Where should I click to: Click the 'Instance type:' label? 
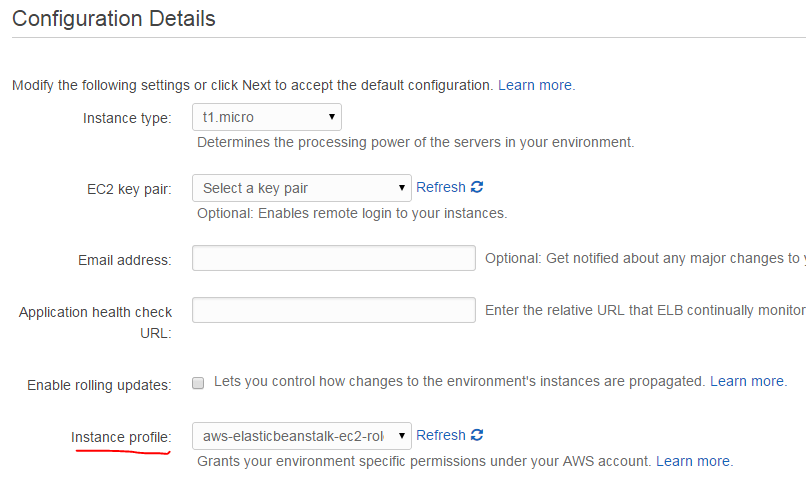[127, 118]
